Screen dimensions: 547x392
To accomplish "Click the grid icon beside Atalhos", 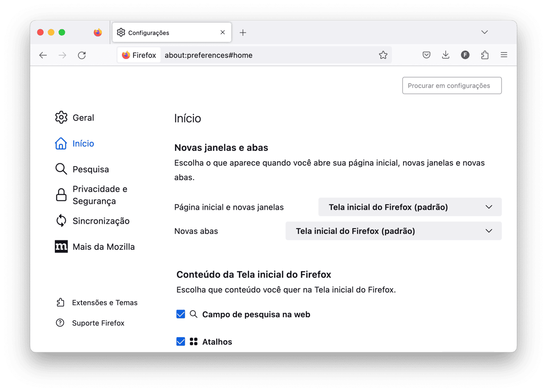I will (x=193, y=342).
